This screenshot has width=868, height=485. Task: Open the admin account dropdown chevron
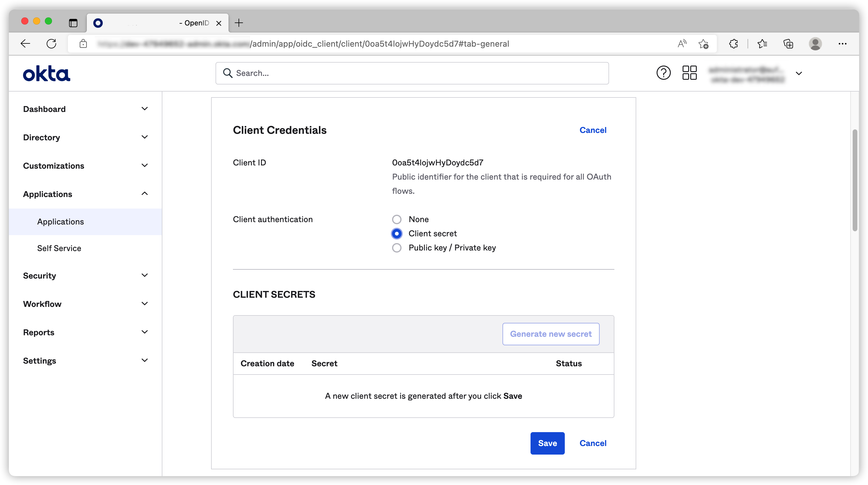click(x=799, y=73)
